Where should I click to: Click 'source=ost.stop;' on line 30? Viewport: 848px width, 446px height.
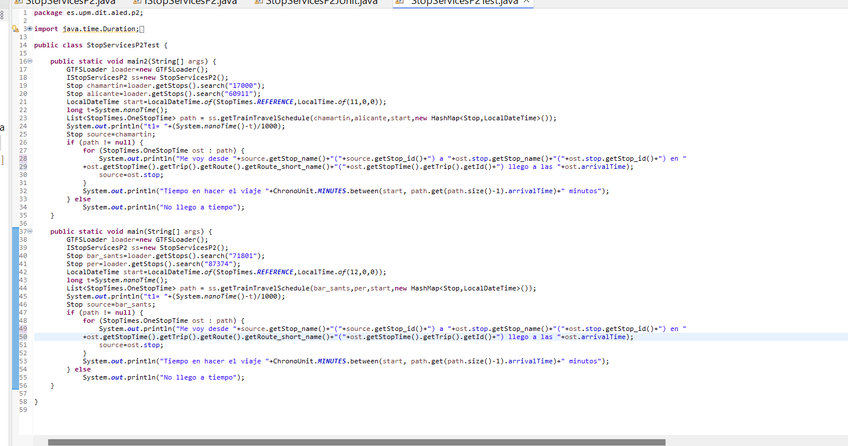pyautogui.click(x=131, y=175)
